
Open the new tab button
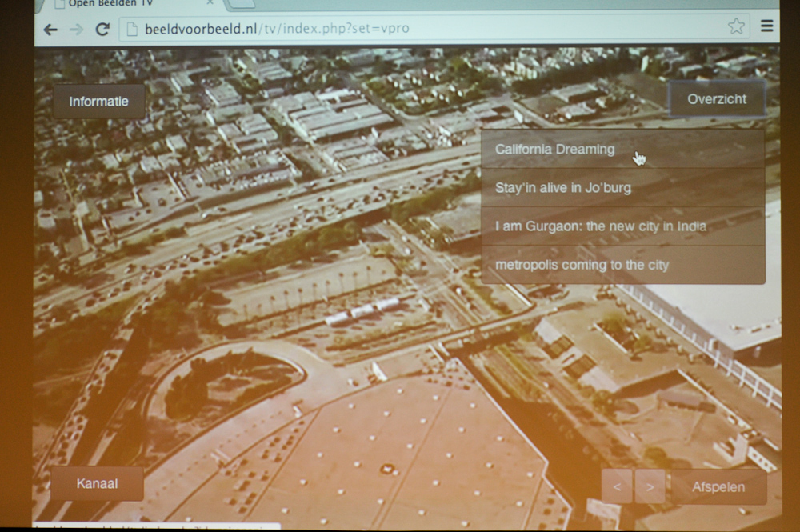click(241, 4)
